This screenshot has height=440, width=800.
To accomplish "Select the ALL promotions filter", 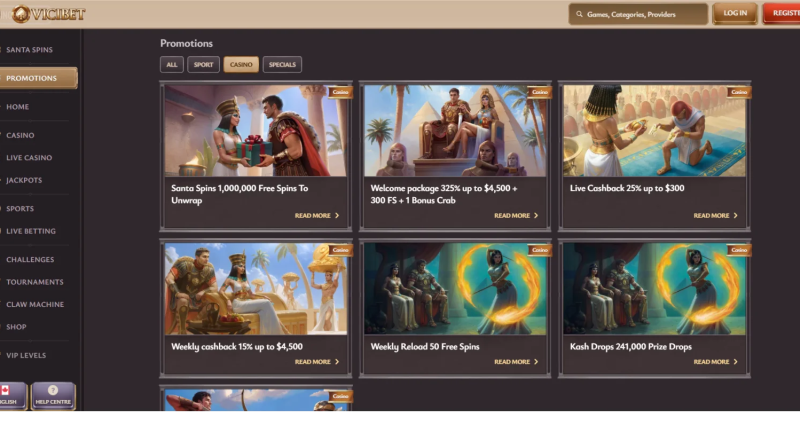I will [171, 64].
